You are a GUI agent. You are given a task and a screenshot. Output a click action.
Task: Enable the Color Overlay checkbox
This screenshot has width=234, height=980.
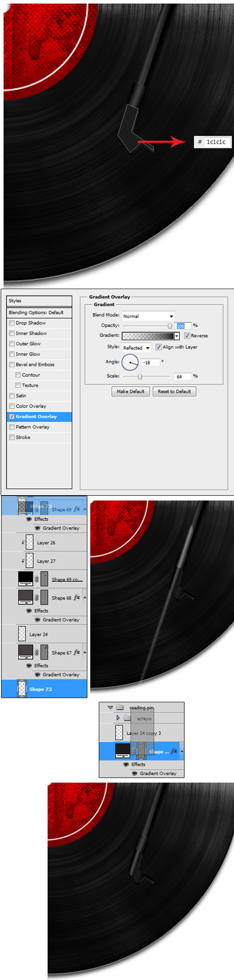point(11,406)
